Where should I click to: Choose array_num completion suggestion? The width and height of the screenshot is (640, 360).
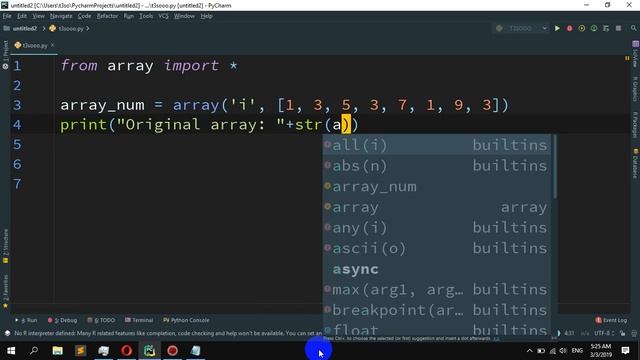tap(437, 187)
